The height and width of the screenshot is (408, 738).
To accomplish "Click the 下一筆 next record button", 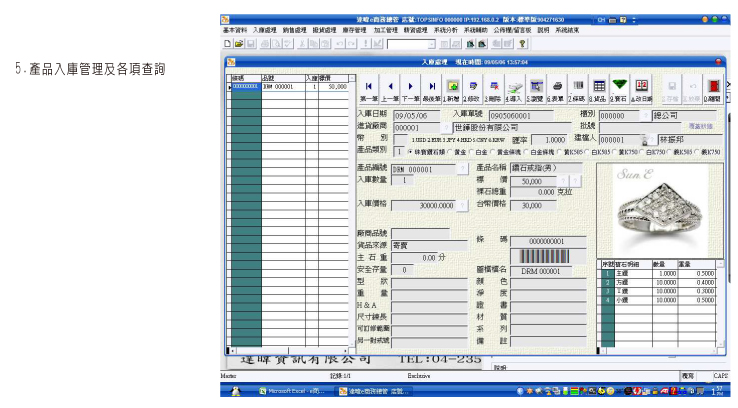I will [410, 88].
